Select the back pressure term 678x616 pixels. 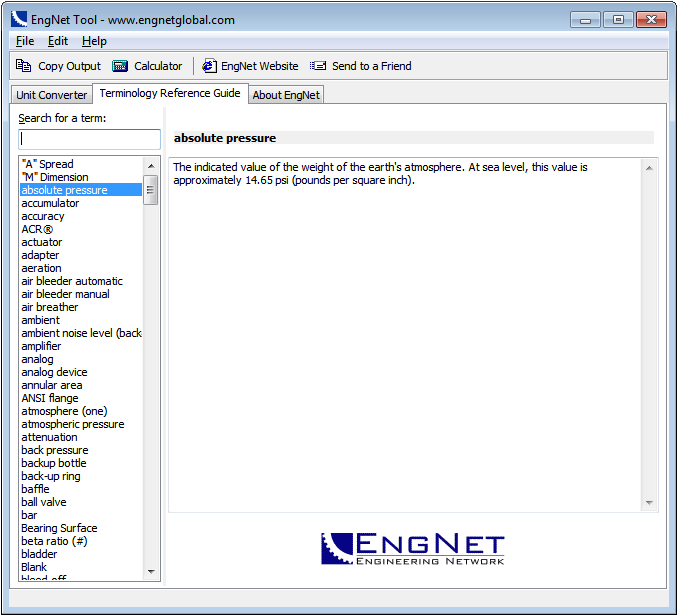click(81, 450)
